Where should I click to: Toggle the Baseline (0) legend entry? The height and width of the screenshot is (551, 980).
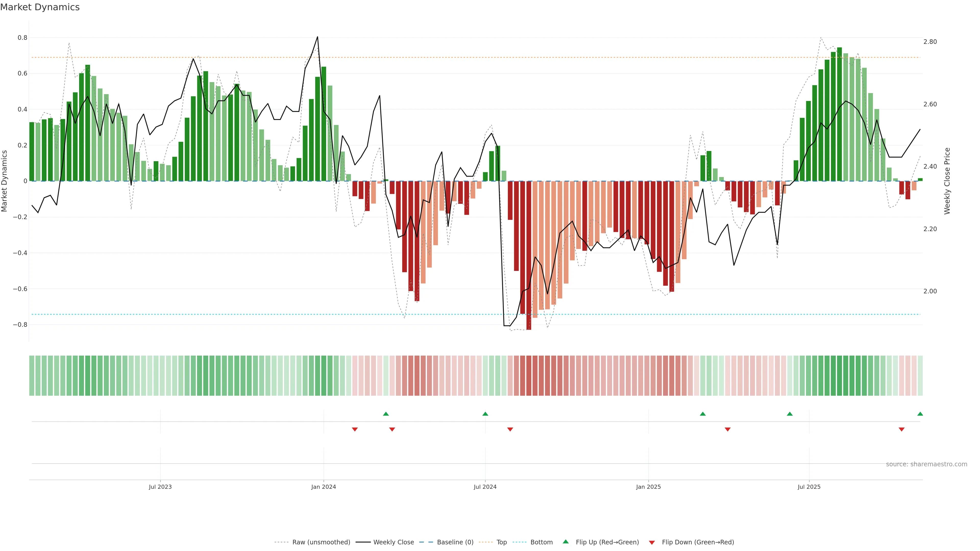click(x=455, y=542)
